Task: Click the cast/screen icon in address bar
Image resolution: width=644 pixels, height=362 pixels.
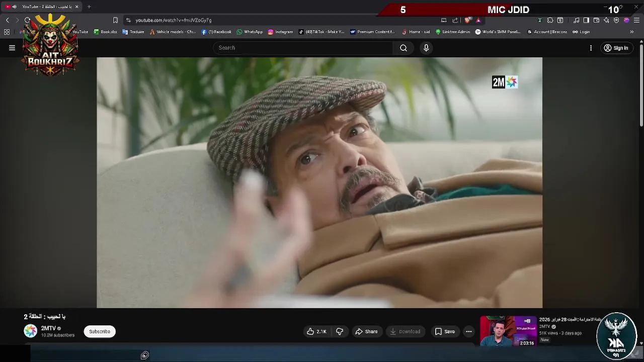Action: [x=444, y=20]
